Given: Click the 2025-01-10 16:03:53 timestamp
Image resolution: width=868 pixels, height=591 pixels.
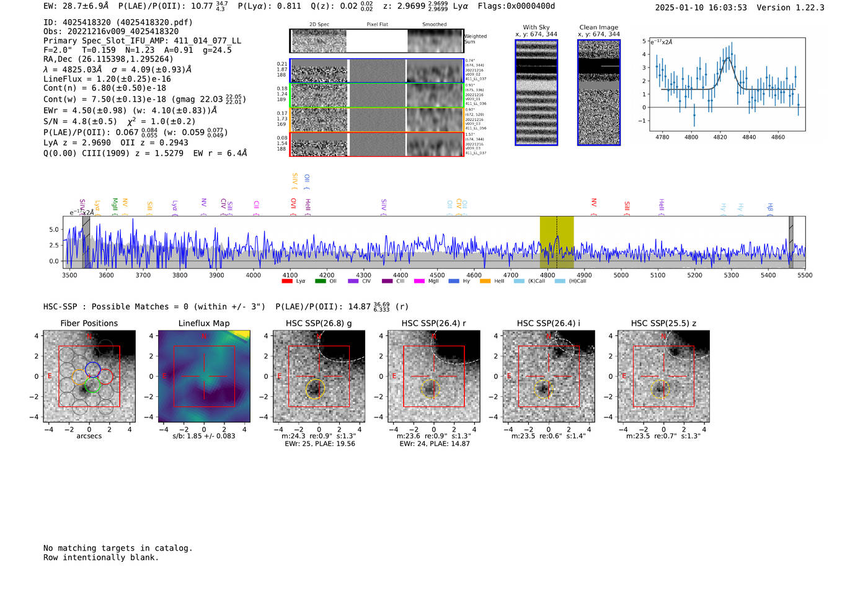Looking at the screenshot, I should (x=701, y=7).
